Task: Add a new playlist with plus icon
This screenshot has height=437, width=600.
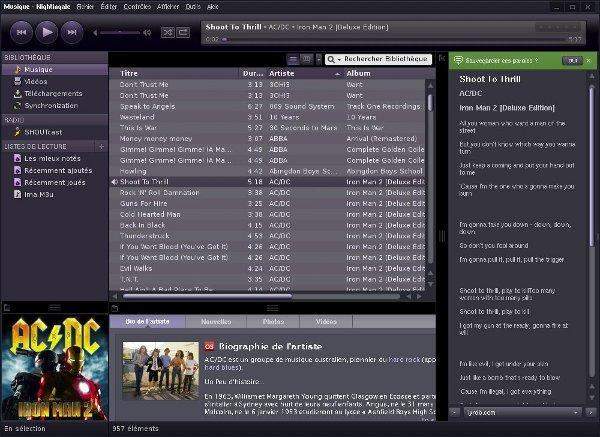Action: [100, 146]
